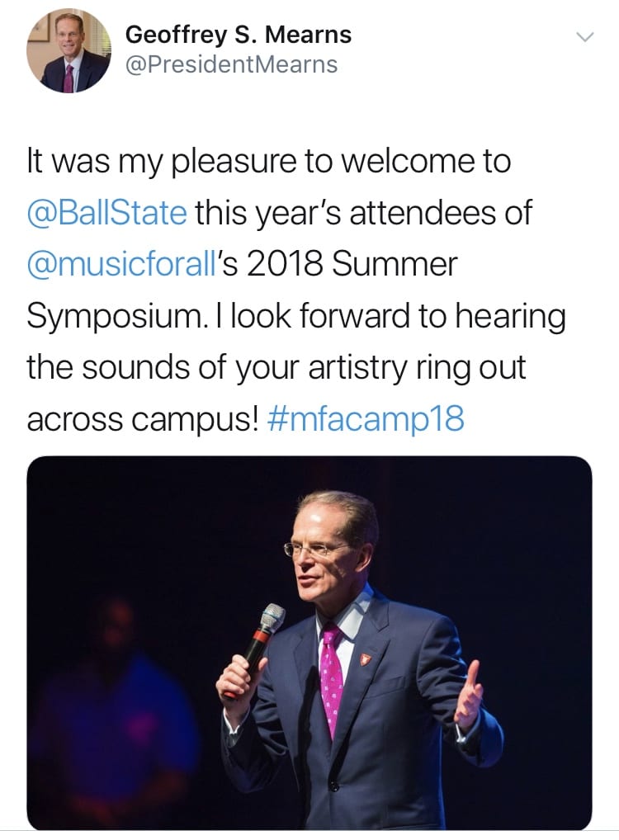Click the speaker's glasses in the photo
Image resolution: width=619 pixels, height=840 pixels.
318,548
